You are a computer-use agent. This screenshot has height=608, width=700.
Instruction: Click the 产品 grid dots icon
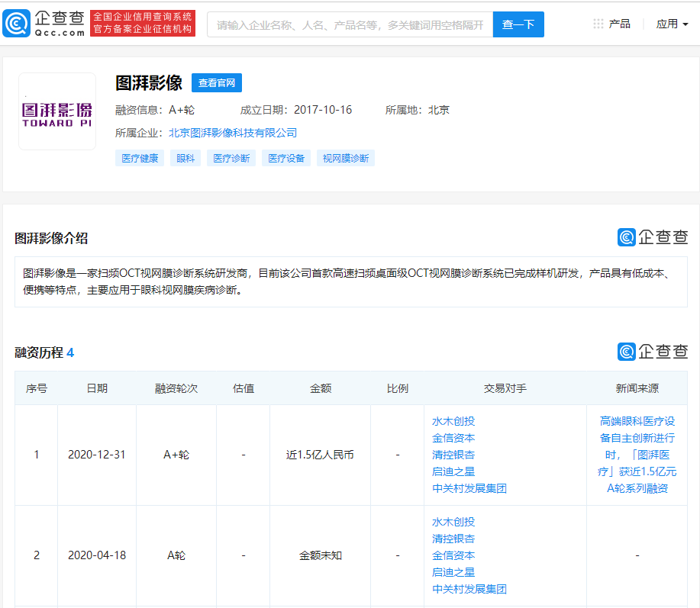[x=598, y=24]
